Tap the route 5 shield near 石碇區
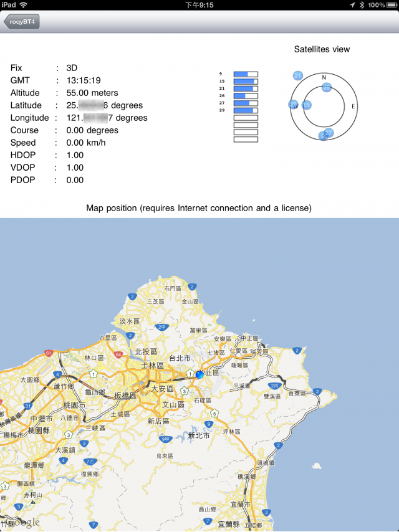Viewport: 399px width, 532px height. (x=214, y=413)
